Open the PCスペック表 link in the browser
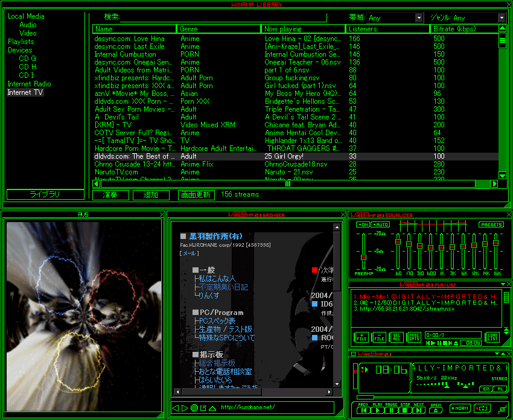Viewport: 513px width, 420px height. (217, 321)
